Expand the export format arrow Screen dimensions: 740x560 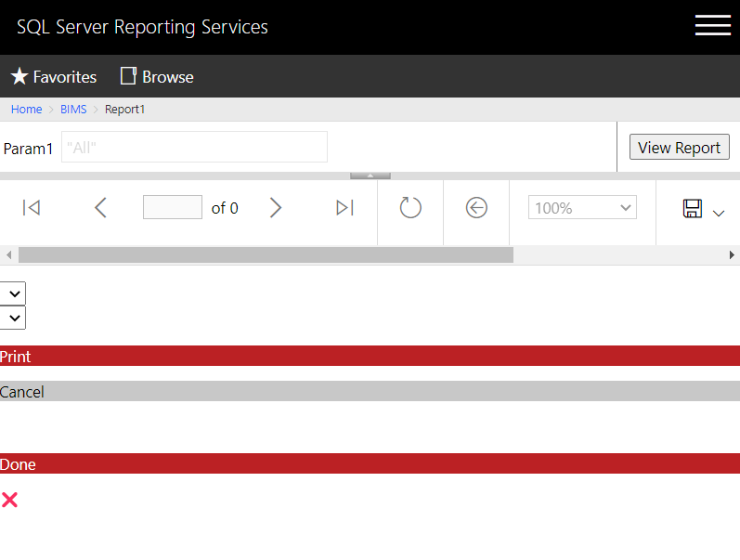(x=719, y=214)
